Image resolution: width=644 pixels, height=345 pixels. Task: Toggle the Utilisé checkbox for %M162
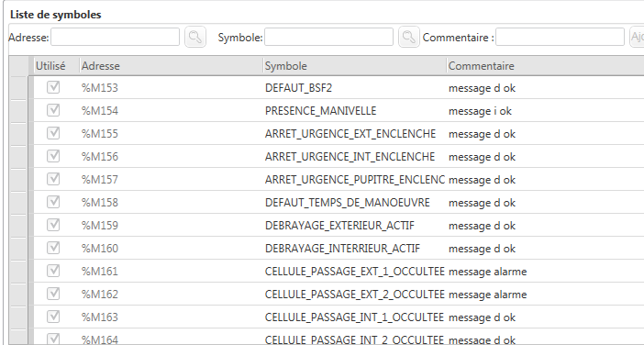pyautogui.click(x=53, y=294)
